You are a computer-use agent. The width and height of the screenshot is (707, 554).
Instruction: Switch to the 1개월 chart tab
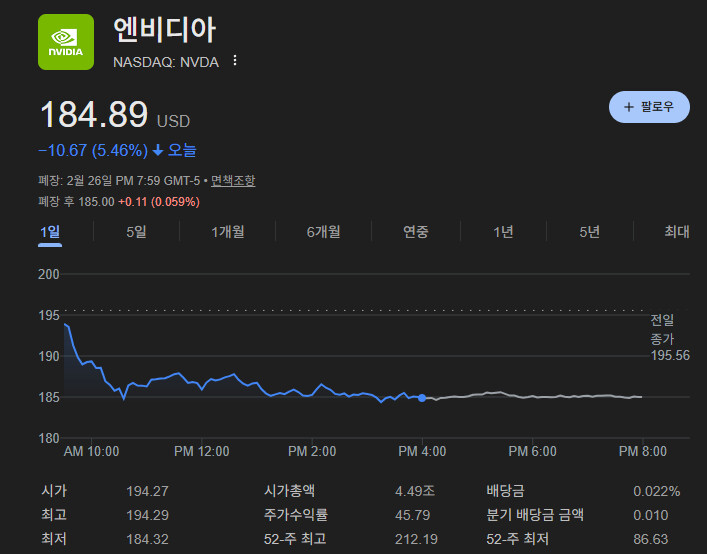coord(228,232)
